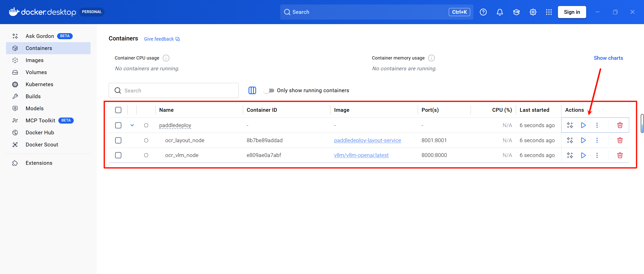Open the notifications bell
The height and width of the screenshot is (274, 644).
(x=500, y=12)
